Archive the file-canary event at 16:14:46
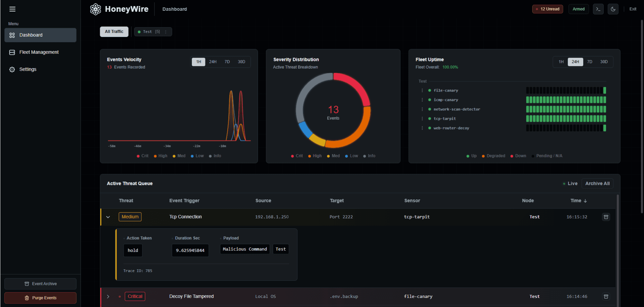The image size is (644, 307). coord(606,297)
